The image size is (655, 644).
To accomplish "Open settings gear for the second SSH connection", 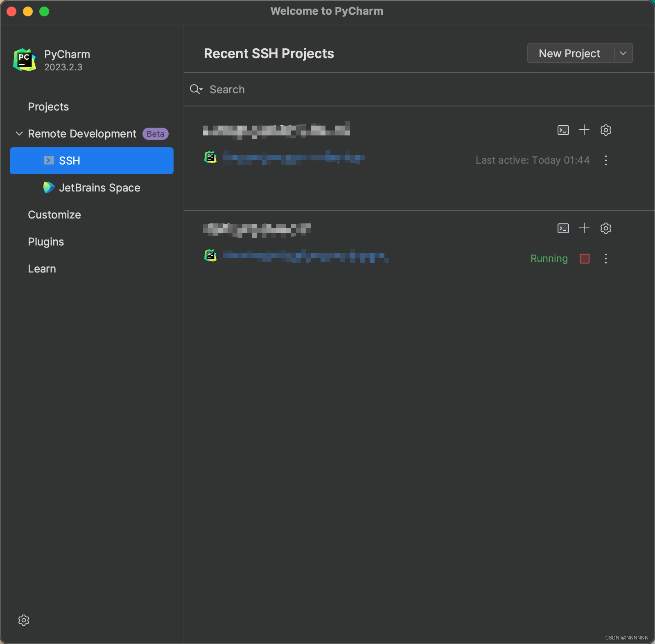I will point(605,228).
